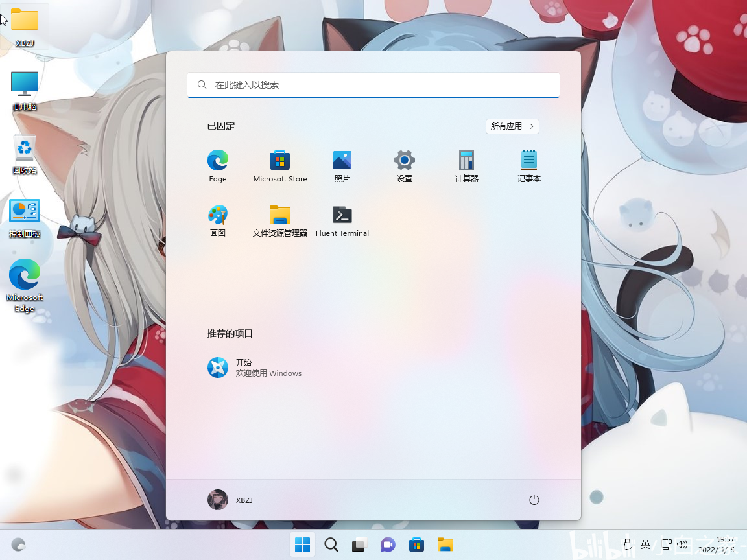747x560 pixels.
Task: Click the volume speaker tray icon
Action: click(683, 544)
